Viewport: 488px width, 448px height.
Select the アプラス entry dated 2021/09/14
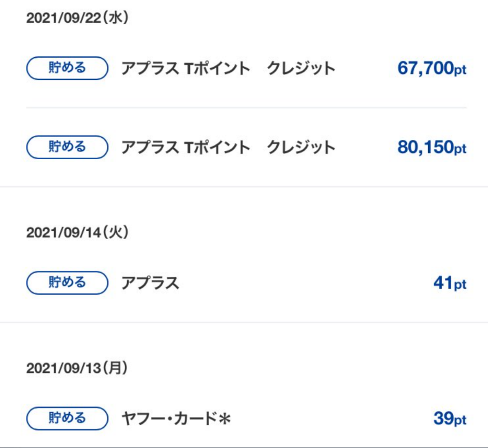point(150,283)
